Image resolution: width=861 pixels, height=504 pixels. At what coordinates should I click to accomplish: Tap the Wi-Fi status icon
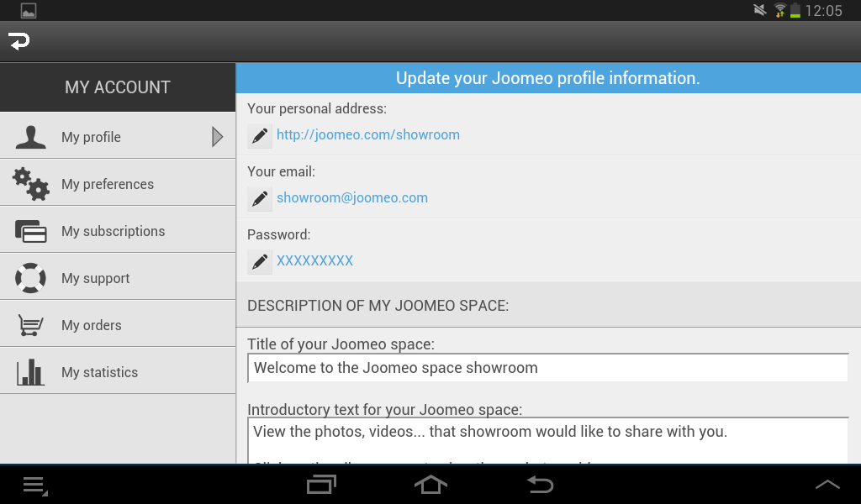(779, 10)
